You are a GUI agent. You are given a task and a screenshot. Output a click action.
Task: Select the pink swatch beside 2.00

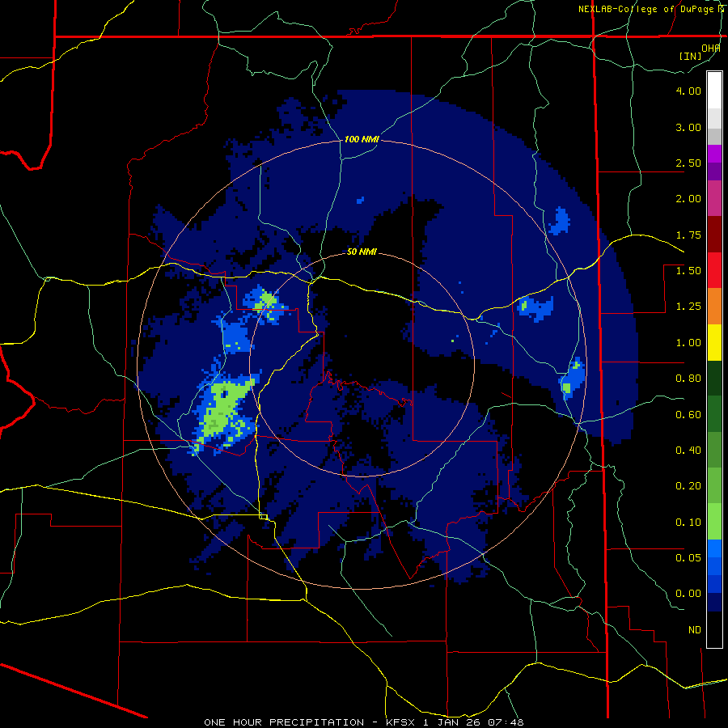coord(714,198)
